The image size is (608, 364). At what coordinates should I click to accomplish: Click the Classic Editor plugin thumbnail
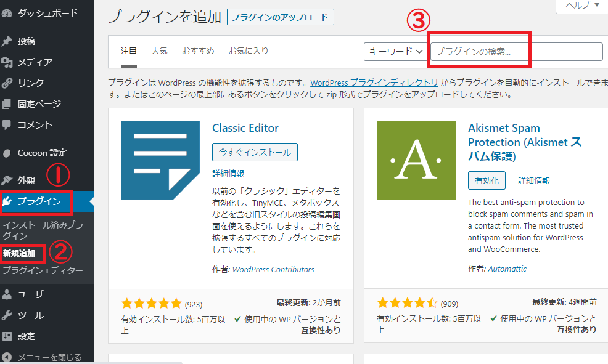(160, 160)
